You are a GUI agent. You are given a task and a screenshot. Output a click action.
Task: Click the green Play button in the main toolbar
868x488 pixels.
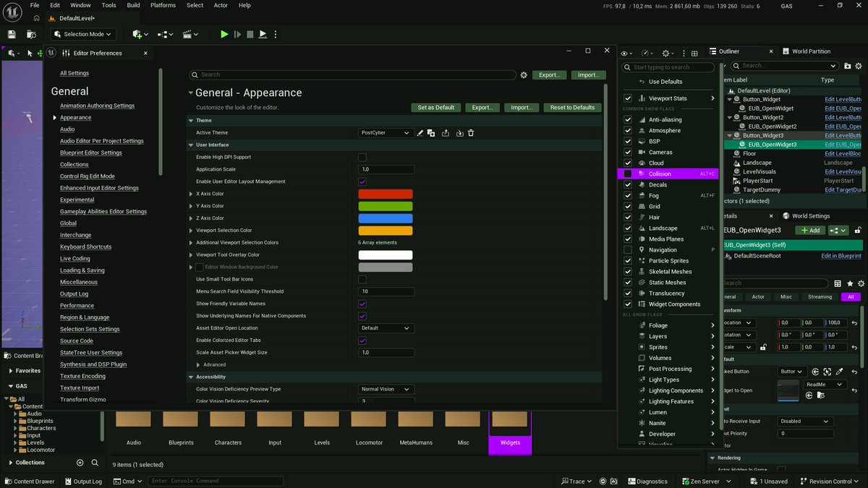(224, 34)
